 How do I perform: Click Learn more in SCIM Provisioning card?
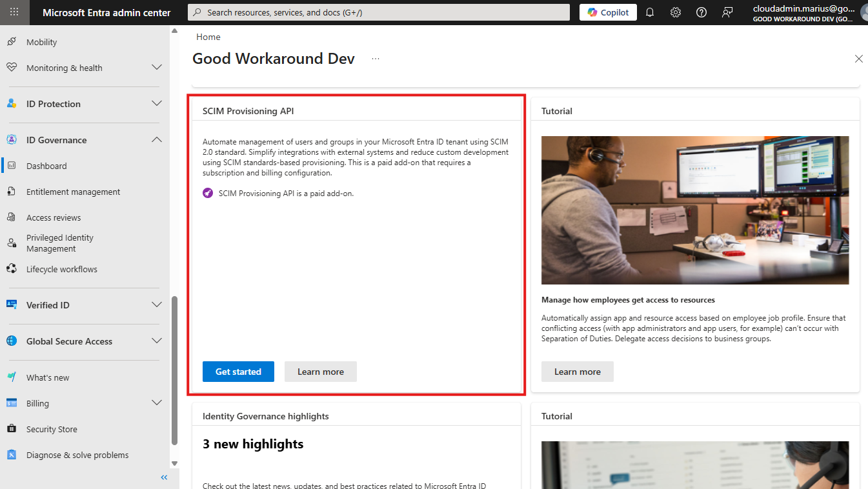pyautogui.click(x=321, y=372)
